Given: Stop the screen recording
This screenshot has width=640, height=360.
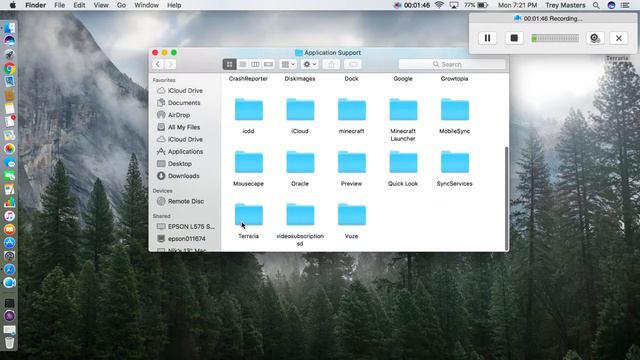Looking at the screenshot, I should pyautogui.click(x=514, y=38).
